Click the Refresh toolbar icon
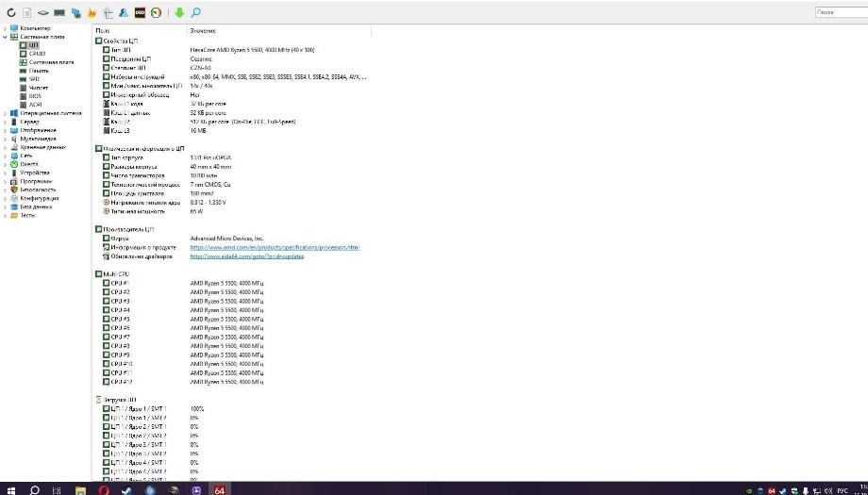Screen dimensions: 868x495 (x=11, y=12)
